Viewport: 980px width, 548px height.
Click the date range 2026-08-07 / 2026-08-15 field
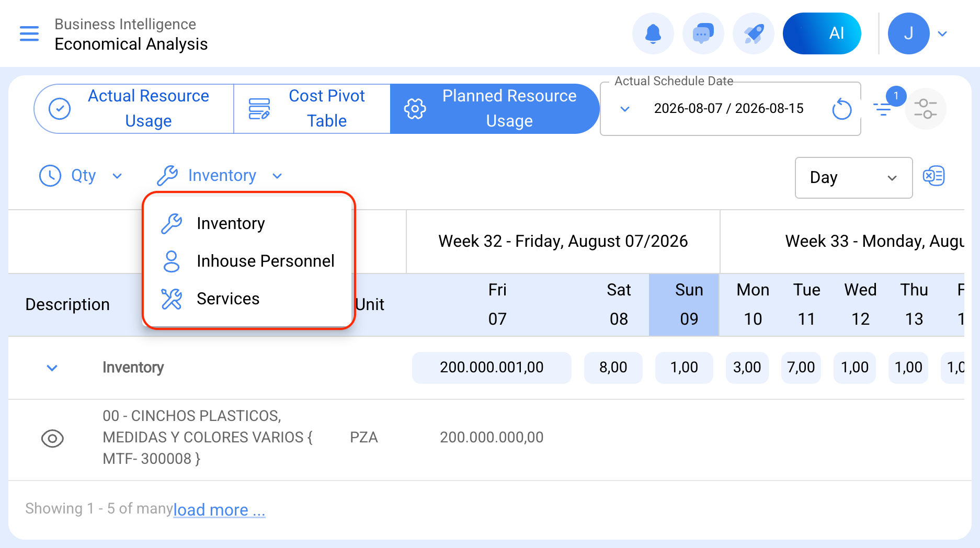click(729, 109)
